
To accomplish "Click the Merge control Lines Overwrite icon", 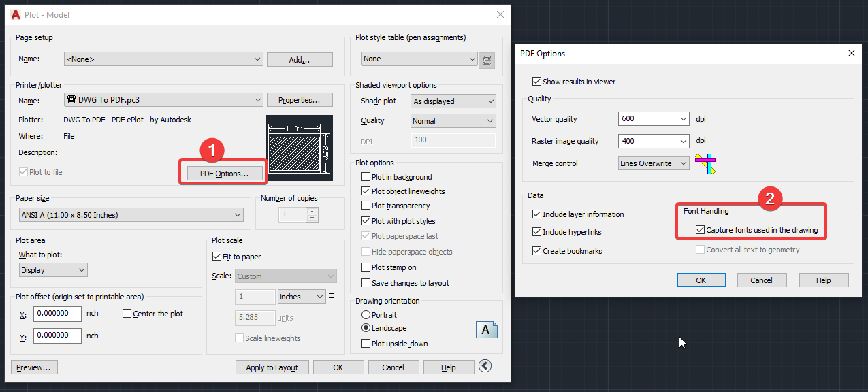I will tap(705, 163).
